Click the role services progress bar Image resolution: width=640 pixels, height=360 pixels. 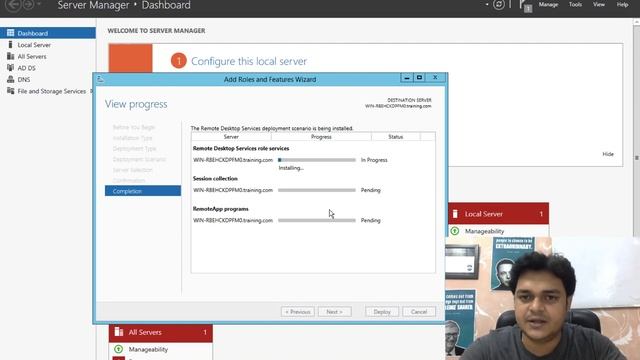317,160
